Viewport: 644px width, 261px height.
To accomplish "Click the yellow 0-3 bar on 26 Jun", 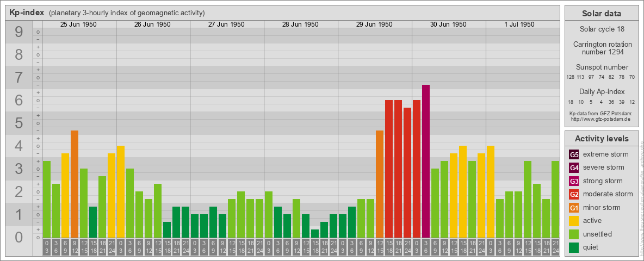I will [121, 191].
